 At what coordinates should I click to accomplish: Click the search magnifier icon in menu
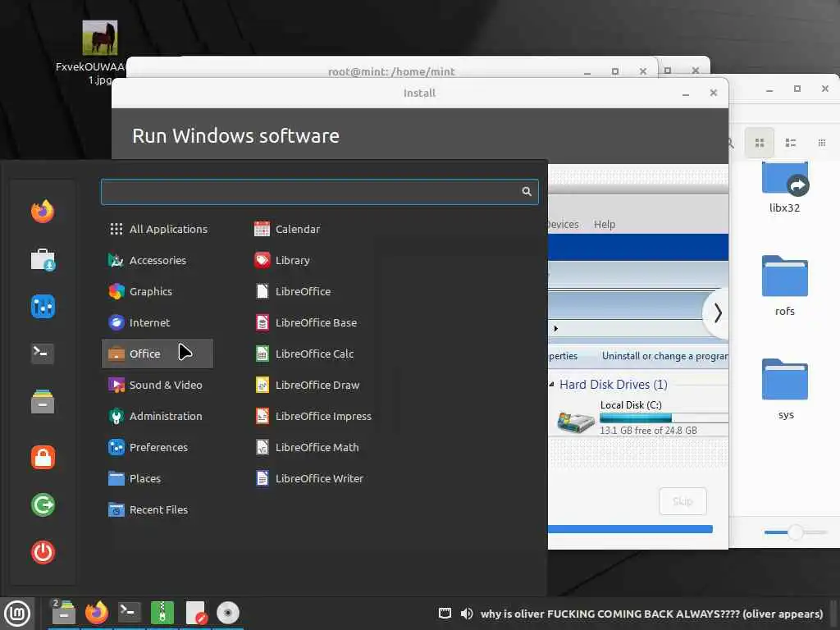click(527, 192)
